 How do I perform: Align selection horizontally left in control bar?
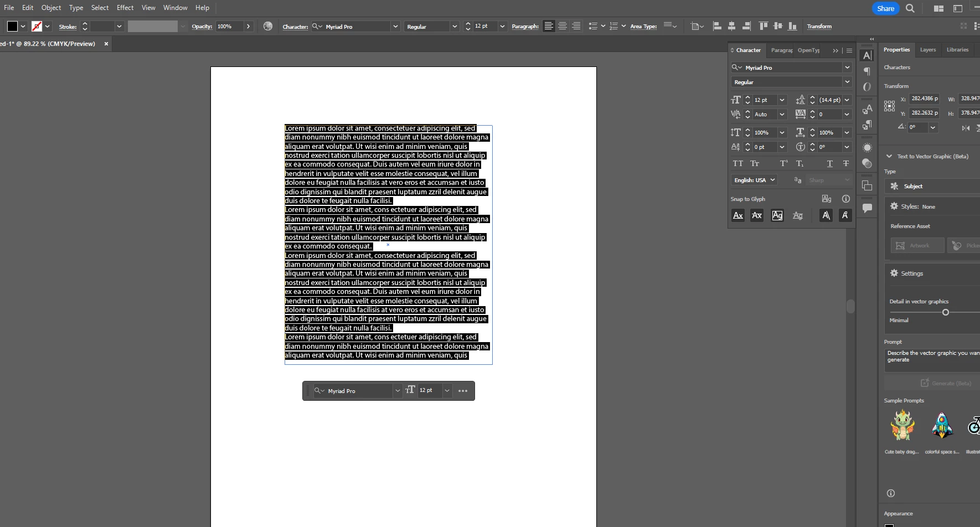coord(717,26)
